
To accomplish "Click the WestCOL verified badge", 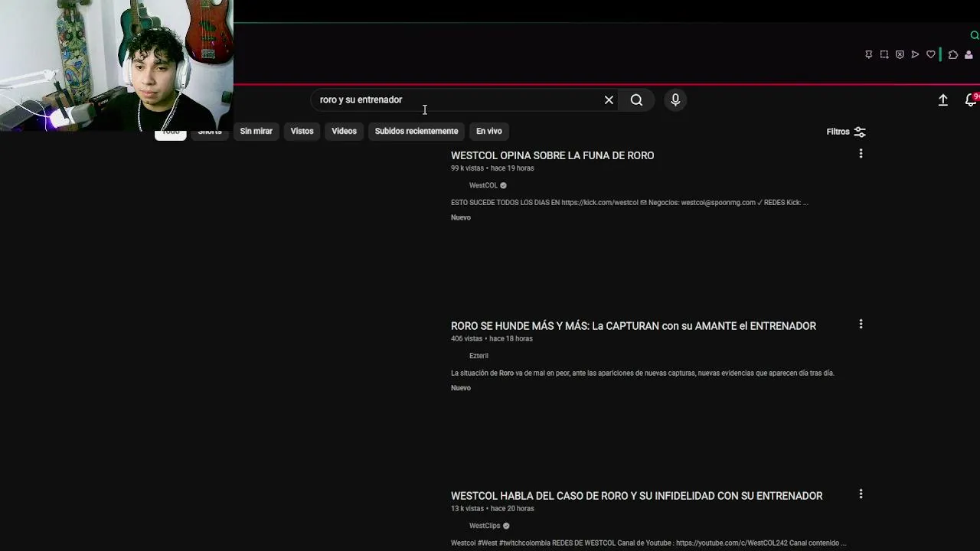I will click(503, 185).
